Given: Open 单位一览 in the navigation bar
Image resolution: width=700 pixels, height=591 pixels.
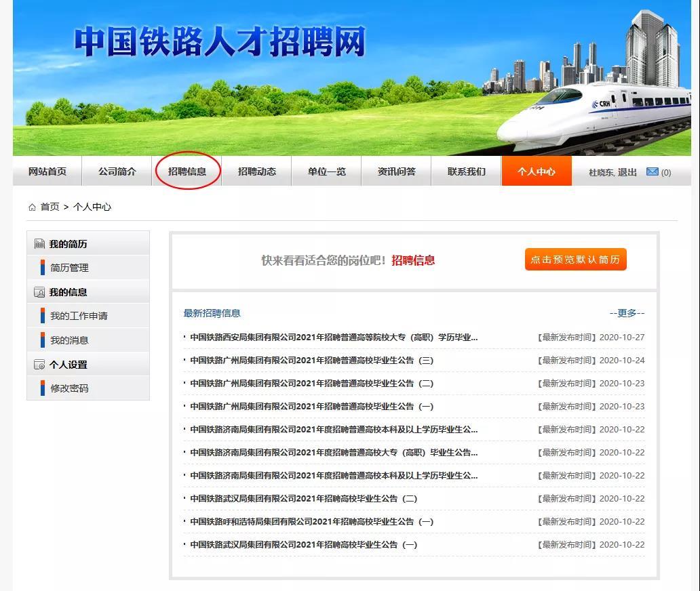Looking at the screenshot, I should (x=327, y=171).
